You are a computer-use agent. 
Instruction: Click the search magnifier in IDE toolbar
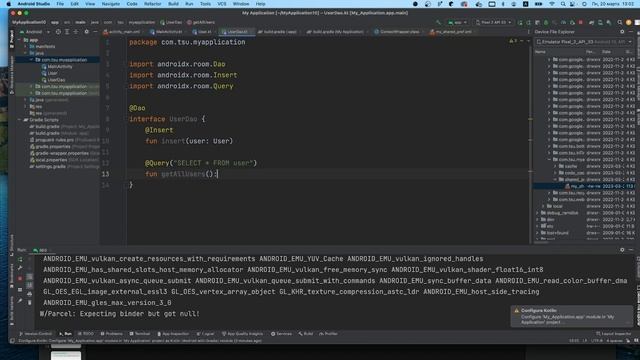[x=620, y=22]
